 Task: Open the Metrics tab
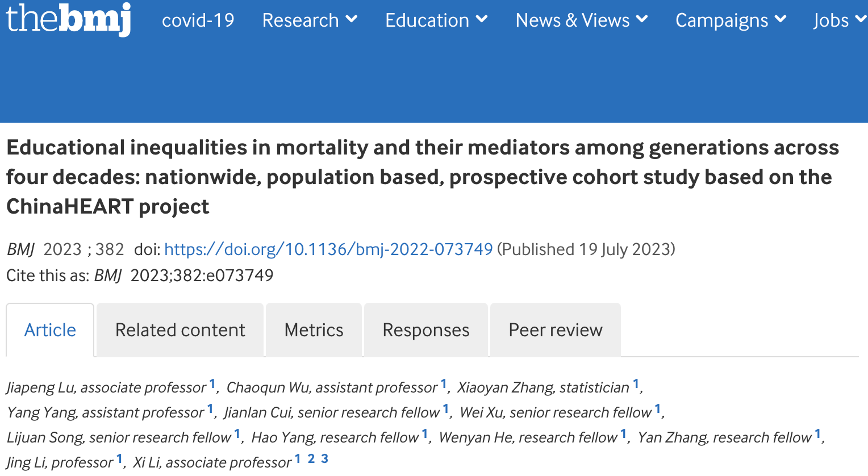pyautogui.click(x=314, y=330)
